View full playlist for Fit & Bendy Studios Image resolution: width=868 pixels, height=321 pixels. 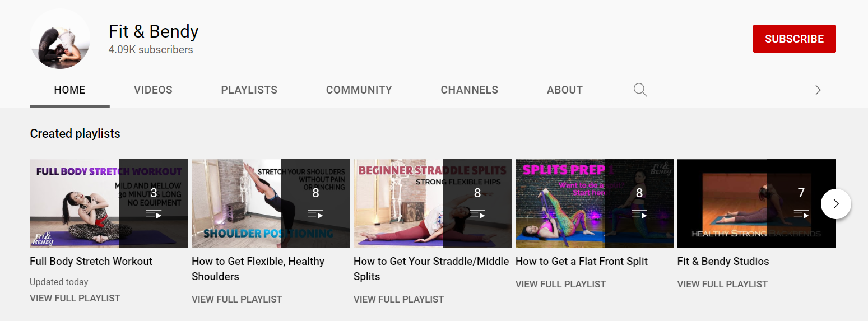(x=723, y=284)
